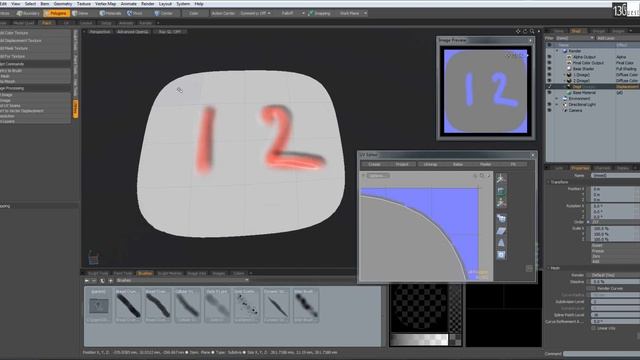Click Add Displacement Texture button
640x360 pixels.
coord(35,40)
